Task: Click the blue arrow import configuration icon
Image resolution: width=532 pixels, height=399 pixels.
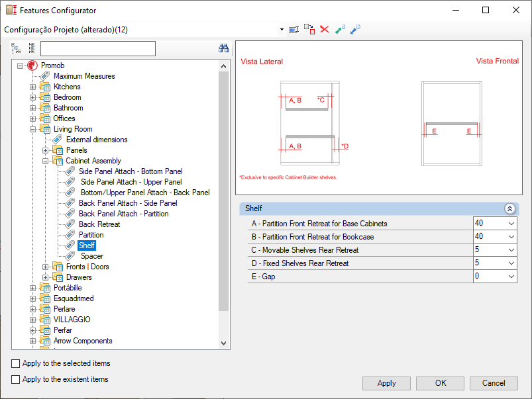Action: [x=355, y=30]
